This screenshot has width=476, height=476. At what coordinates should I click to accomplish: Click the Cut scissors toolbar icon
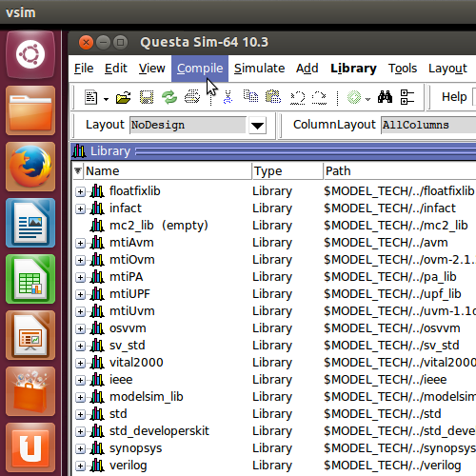click(228, 97)
